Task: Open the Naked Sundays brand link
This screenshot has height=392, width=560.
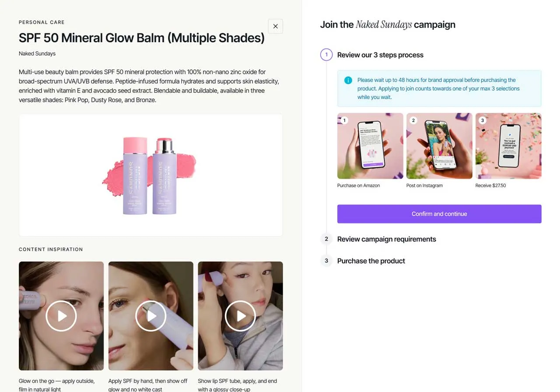Action: [37, 53]
